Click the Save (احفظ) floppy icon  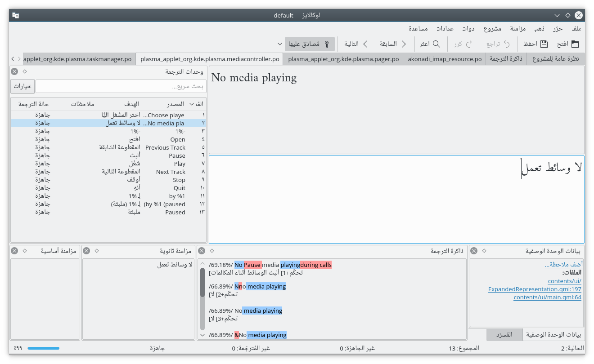544,44
